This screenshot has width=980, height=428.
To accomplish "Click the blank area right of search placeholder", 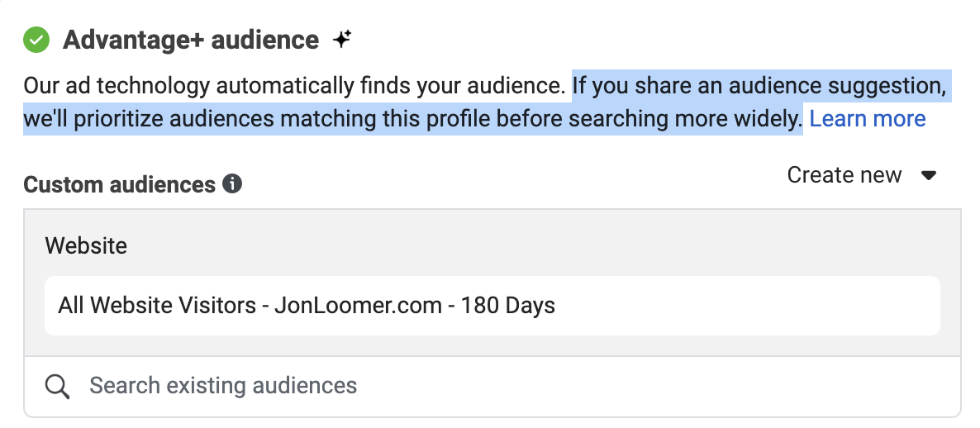I will (x=656, y=386).
